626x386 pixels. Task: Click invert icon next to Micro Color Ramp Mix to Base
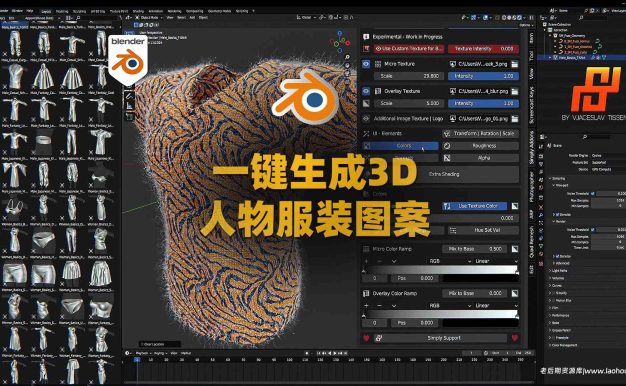515,249
